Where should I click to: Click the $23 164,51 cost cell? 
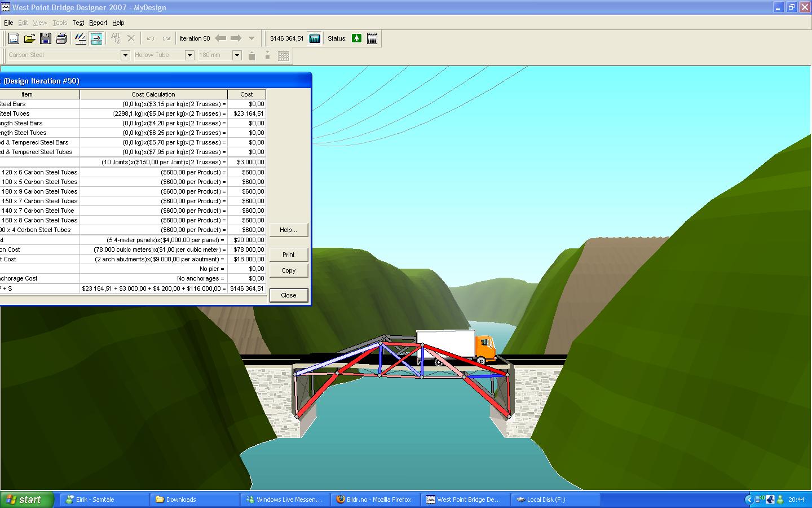click(246, 113)
